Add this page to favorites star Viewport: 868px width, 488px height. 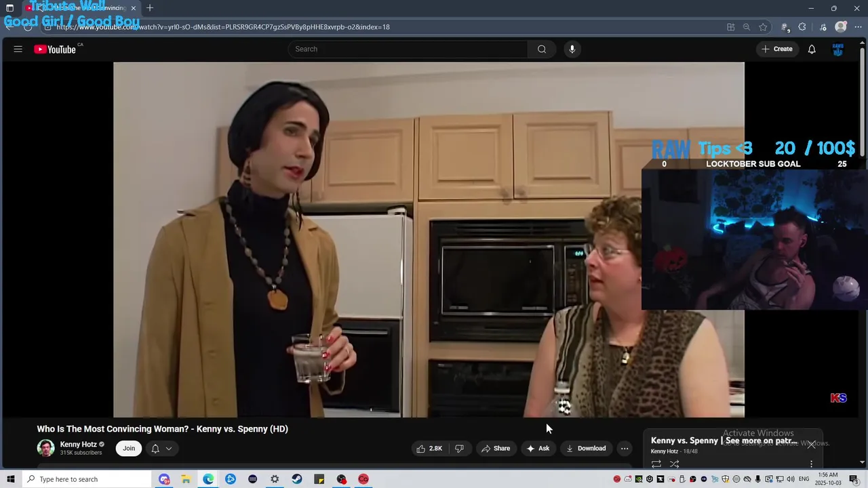coord(763,27)
